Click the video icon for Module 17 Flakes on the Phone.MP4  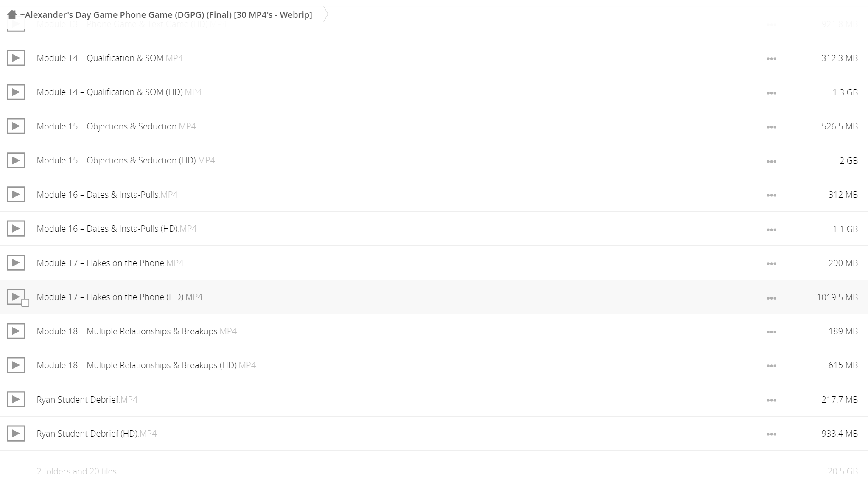pos(16,263)
